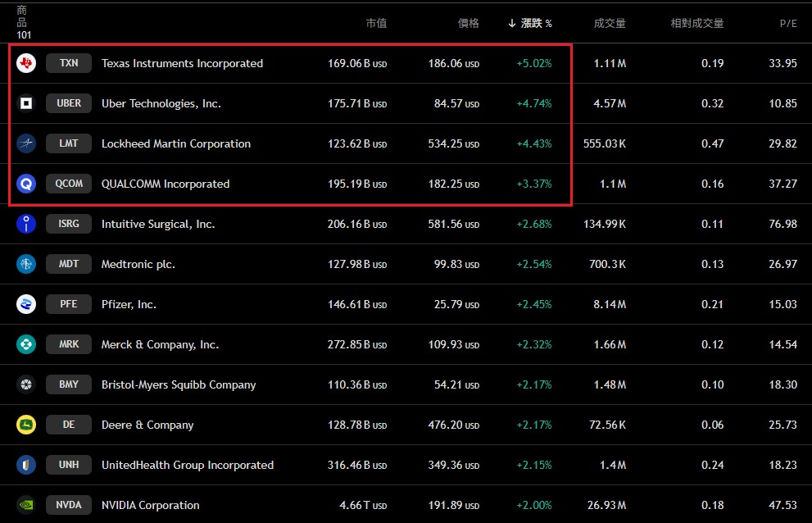The height and width of the screenshot is (523, 812).
Task: Sort the table by 市值 column
Action: point(376,24)
